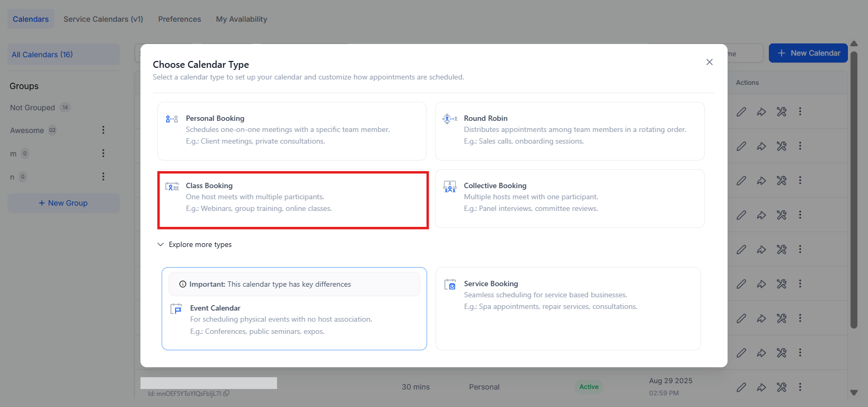Collapse the Explore more types section
The height and width of the screenshot is (407, 868).
(x=161, y=245)
